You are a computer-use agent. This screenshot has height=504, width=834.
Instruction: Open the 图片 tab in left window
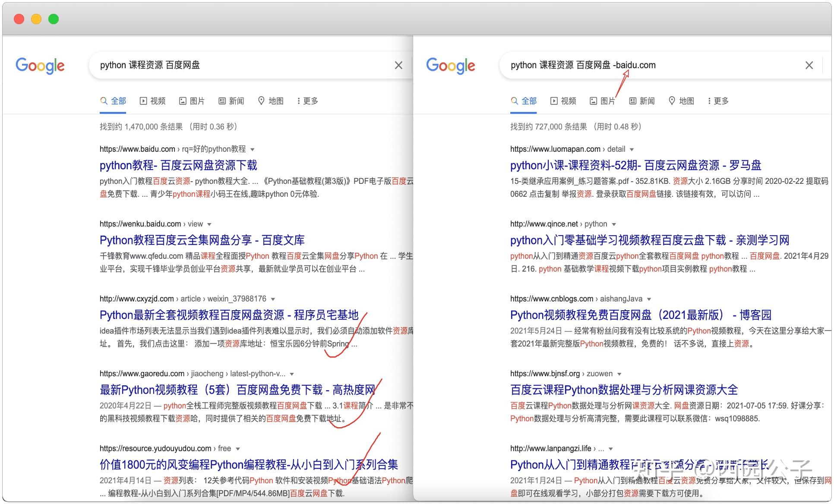[192, 101]
